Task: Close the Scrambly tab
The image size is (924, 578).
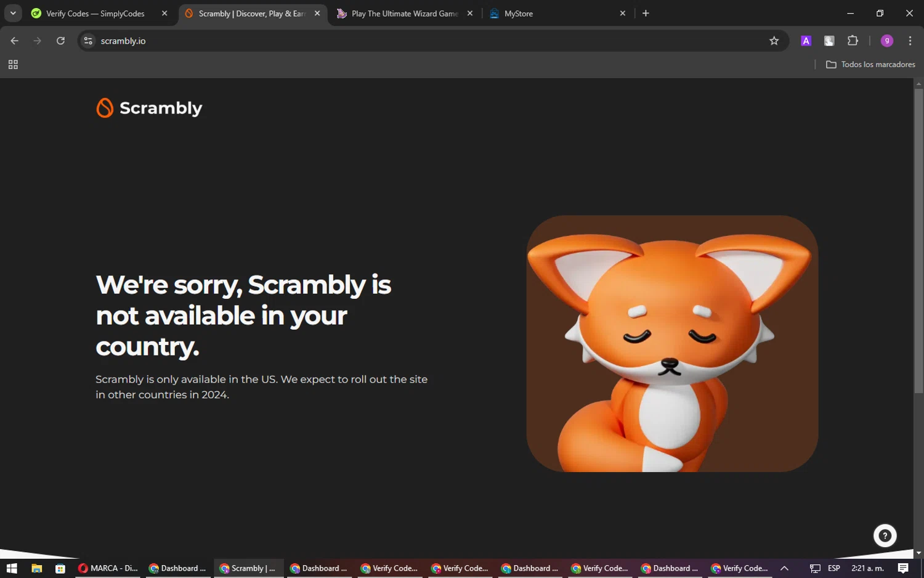Action: 317,13
